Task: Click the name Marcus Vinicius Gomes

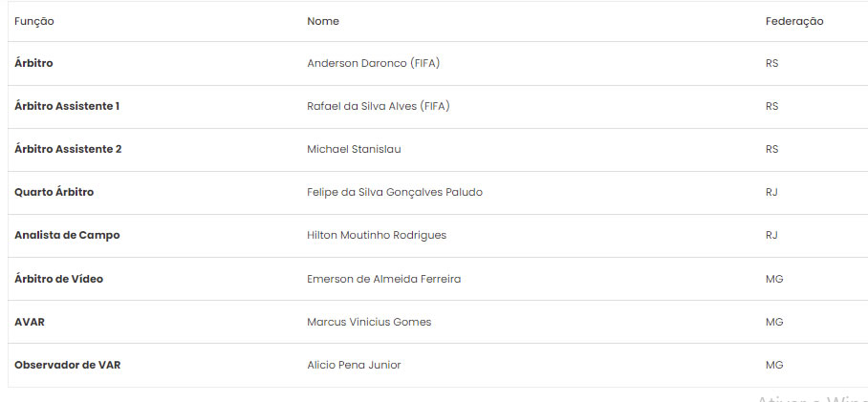Action: coord(369,322)
